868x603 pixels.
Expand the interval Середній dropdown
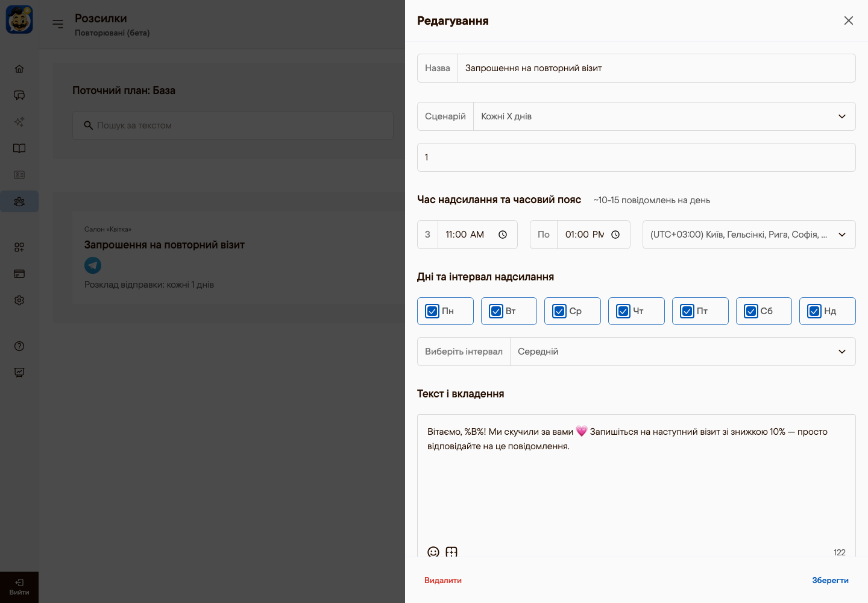[683, 352]
